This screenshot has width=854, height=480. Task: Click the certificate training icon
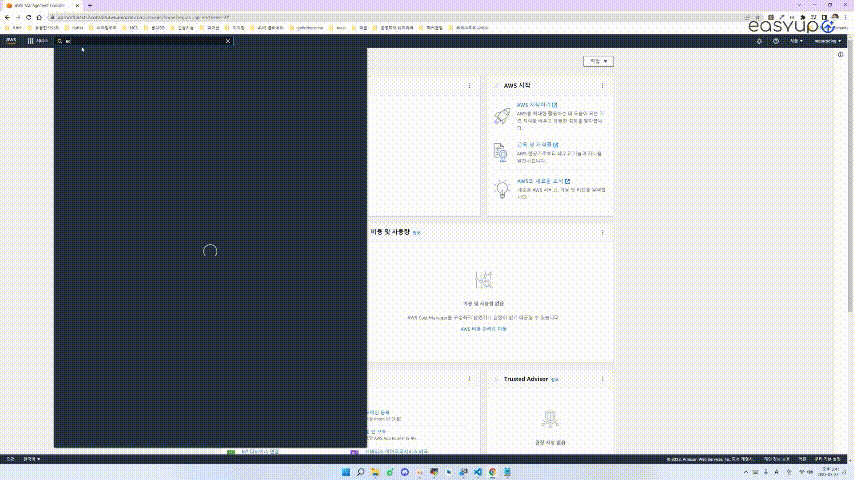tap(501, 152)
